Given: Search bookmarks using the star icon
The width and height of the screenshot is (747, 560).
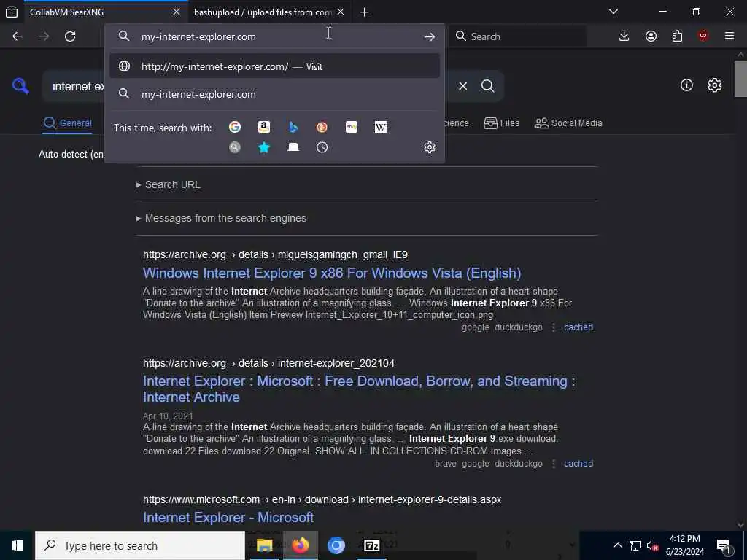Looking at the screenshot, I should click(x=264, y=147).
